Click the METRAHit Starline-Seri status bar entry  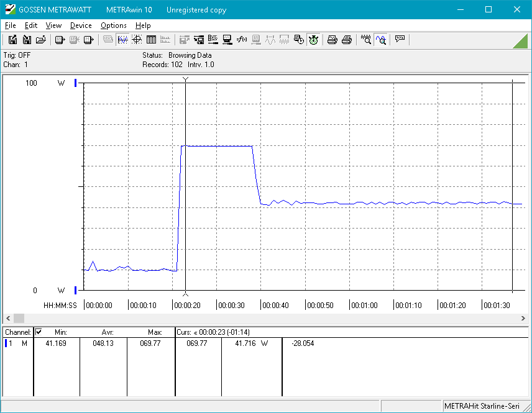pyautogui.click(x=482, y=406)
